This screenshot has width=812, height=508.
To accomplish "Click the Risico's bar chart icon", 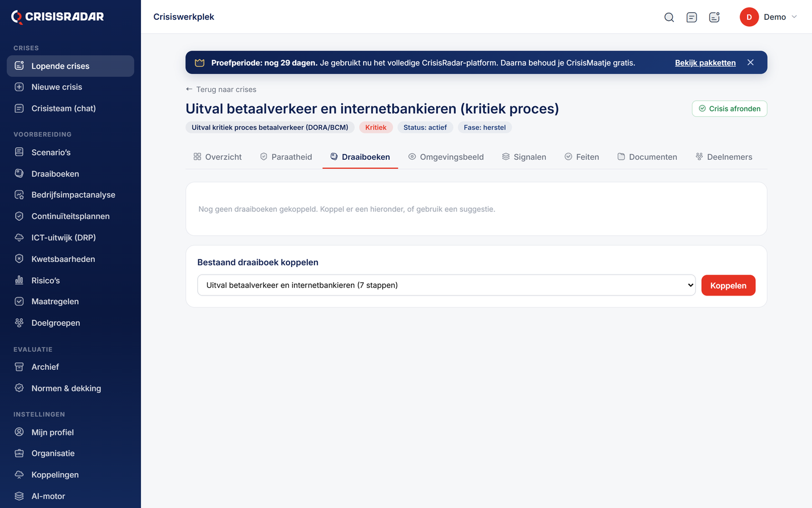I will pyautogui.click(x=19, y=280).
